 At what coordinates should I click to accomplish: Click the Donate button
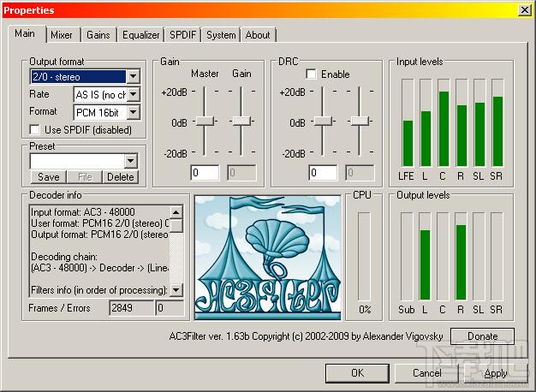tap(482, 336)
